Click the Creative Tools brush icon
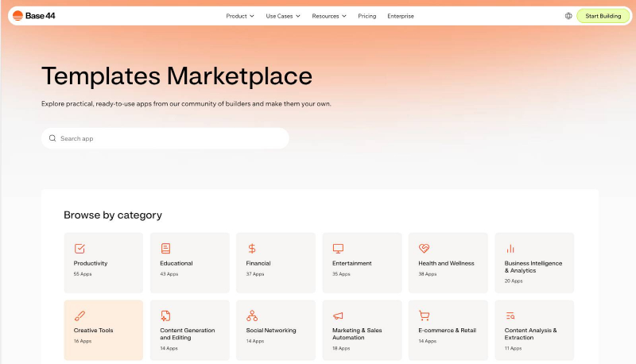The image size is (636, 364). pyautogui.click(x=79, y=316)
